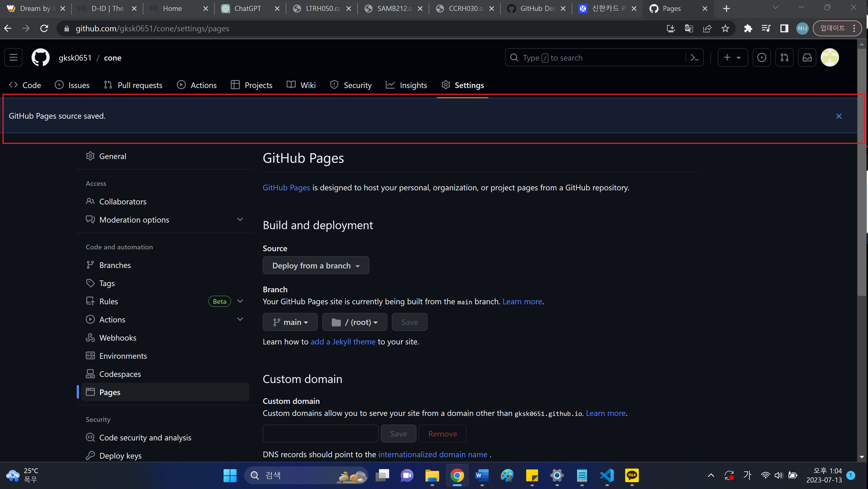Click the install app icon in address bar

671,29
